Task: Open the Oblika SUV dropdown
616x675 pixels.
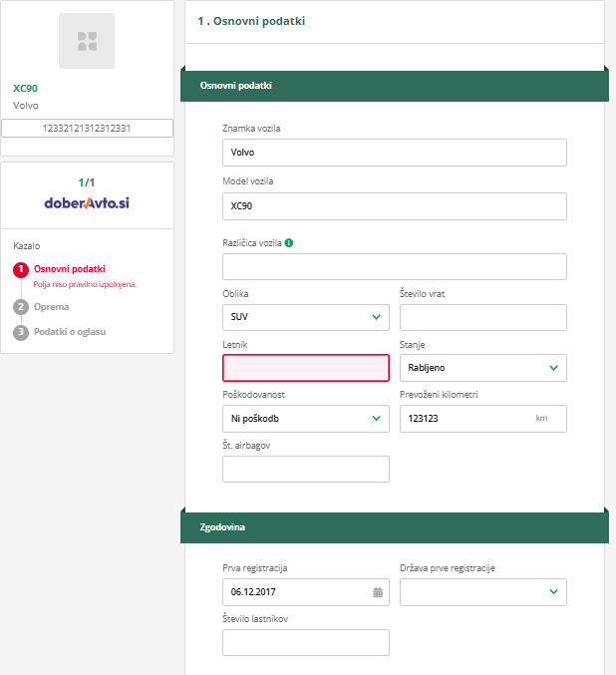Action: tap(305, 317)
